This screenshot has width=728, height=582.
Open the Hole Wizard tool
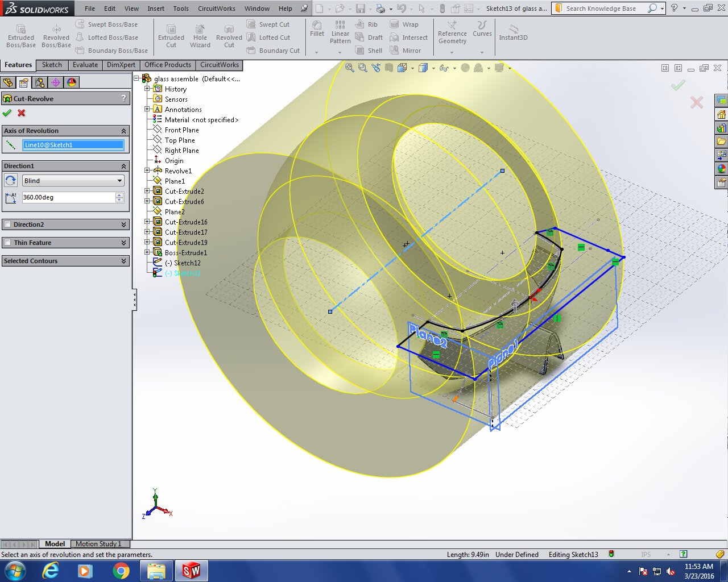point(200,36)
